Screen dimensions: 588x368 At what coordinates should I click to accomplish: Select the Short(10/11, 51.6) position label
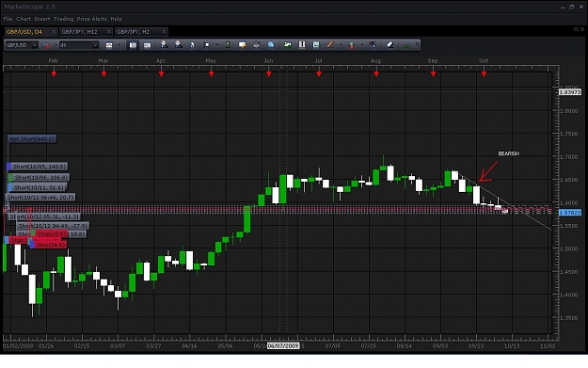[x=38, y=187]
